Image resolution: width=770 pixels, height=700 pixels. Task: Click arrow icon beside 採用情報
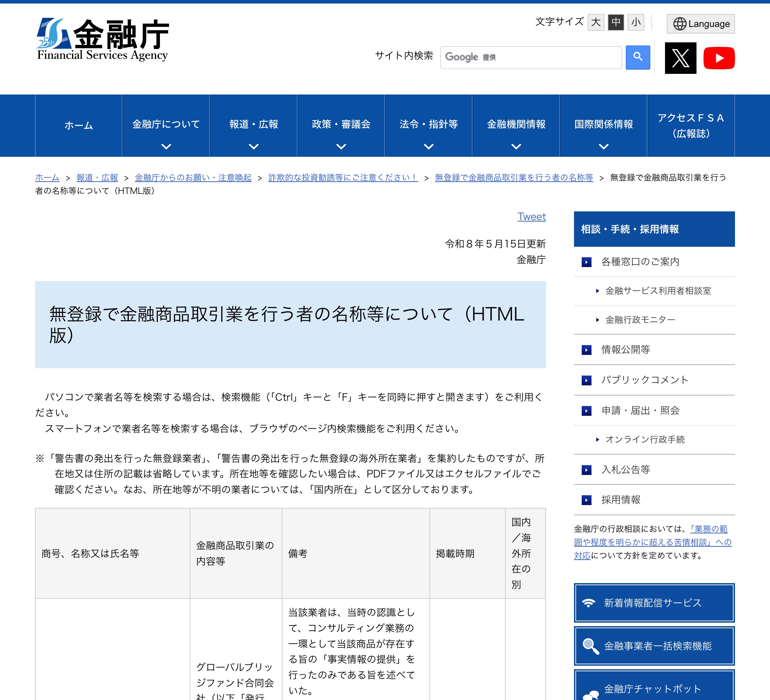(x=586, y=500)
